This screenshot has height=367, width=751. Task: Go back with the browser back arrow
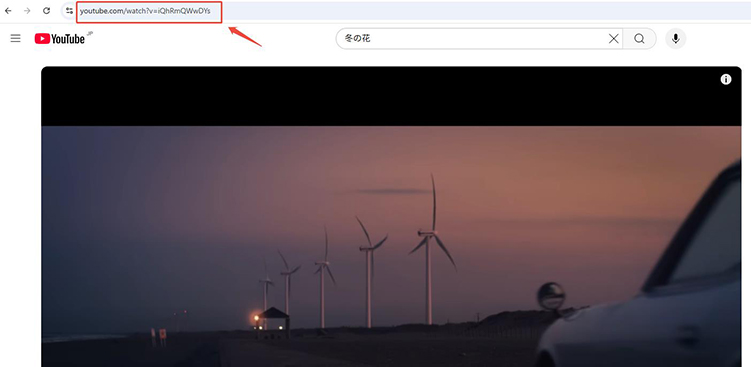pos(8,11)
